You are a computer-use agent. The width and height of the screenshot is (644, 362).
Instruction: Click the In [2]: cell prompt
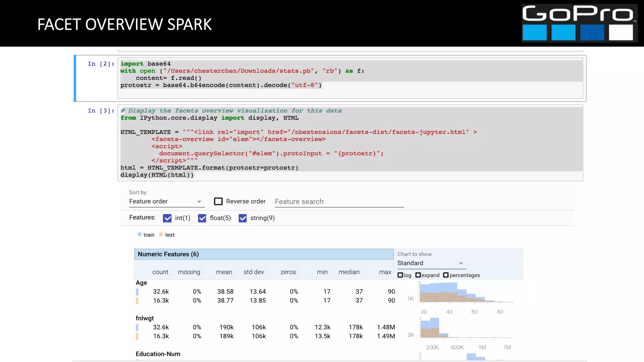point(101,64)
